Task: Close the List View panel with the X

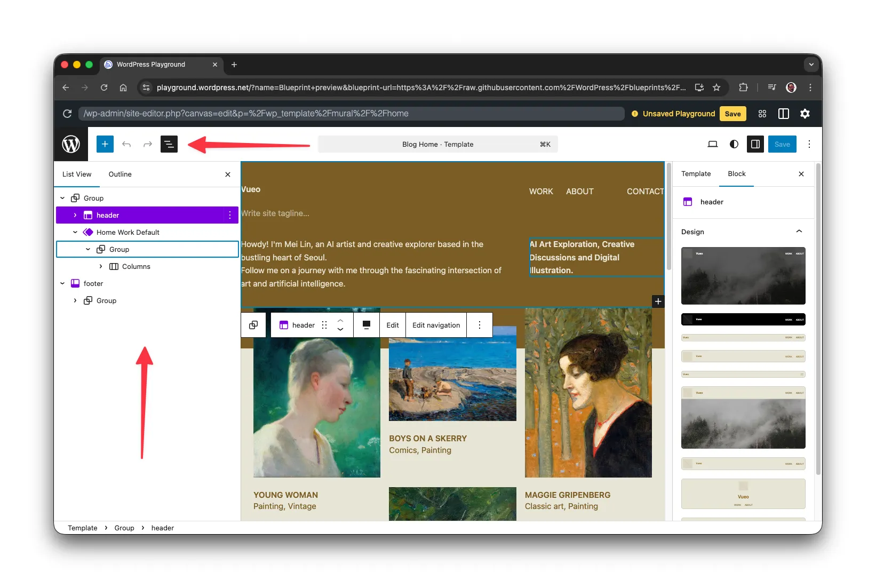Action: tap(227, 174)
